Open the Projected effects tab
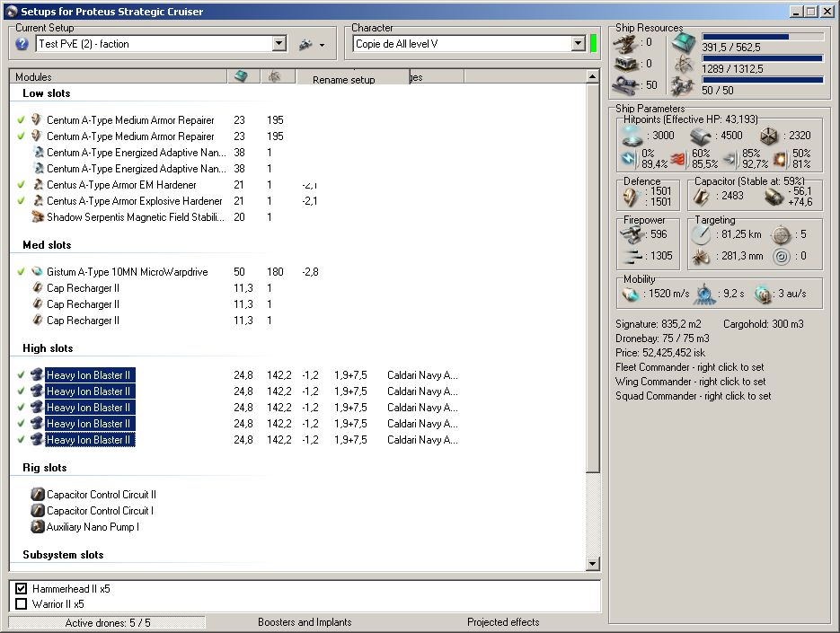Viewport: 840px width, 633px height. (503, 622)
